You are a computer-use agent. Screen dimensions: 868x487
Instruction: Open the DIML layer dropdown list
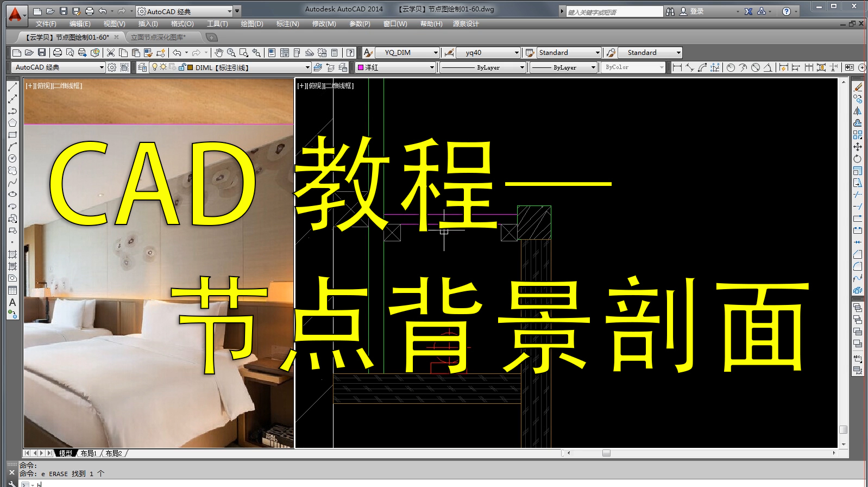pyautogui.click(x=307, y=67)
